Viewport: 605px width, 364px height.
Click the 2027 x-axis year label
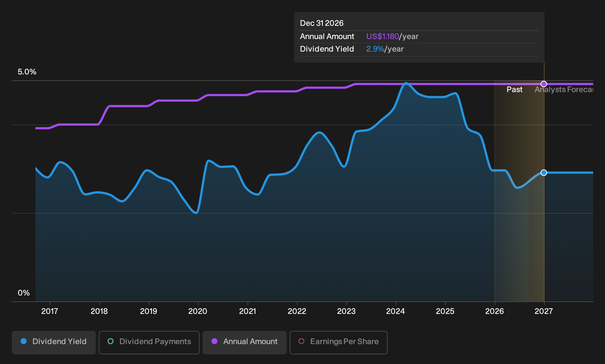[x=544, y=311]
